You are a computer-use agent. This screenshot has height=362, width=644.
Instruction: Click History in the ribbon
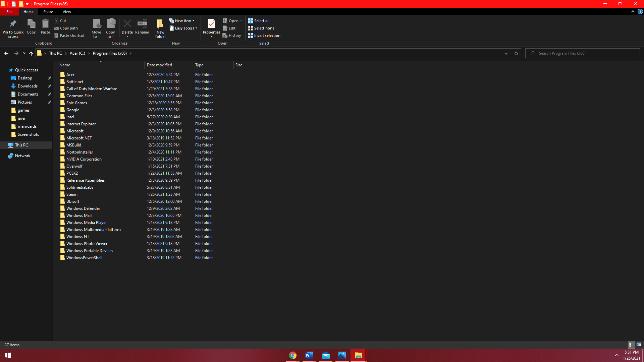click(x=232, y=36)
